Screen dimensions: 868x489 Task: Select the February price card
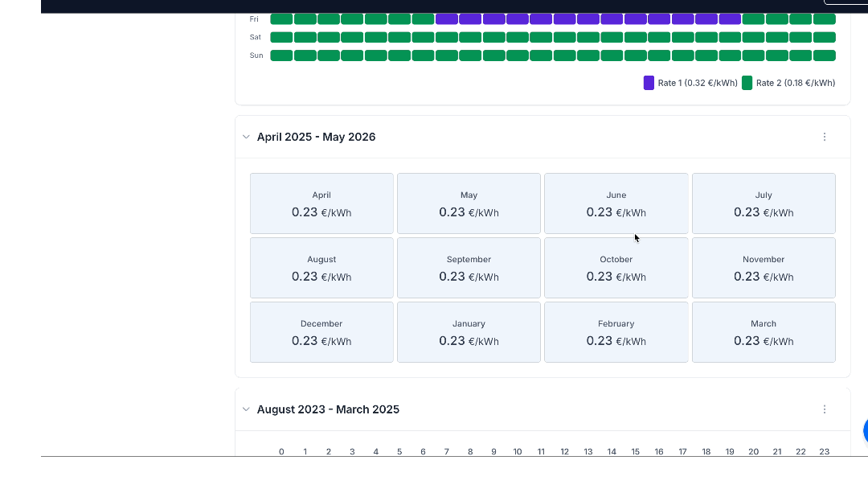pyautogui.click(x=616, y=331)
